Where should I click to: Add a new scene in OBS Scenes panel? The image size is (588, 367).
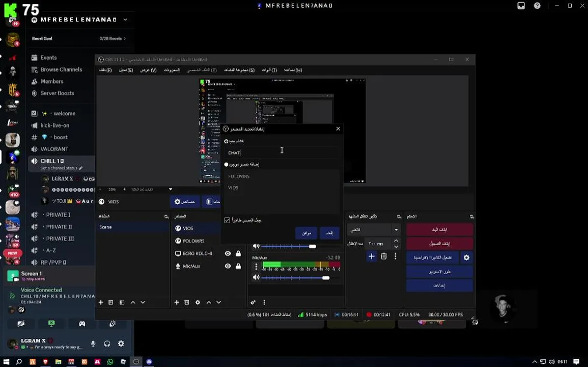pyautogui.click(x=100, y=302)
